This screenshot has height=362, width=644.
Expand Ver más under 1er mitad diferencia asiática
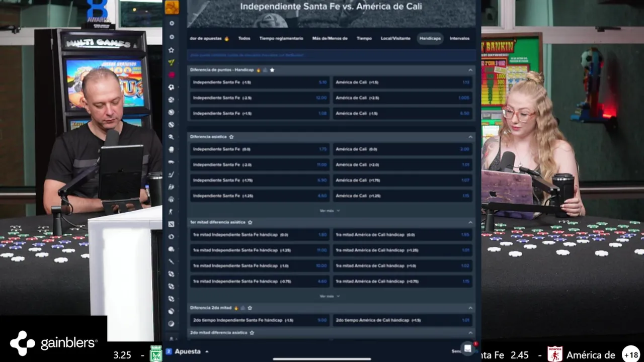(x=330, y=296)
